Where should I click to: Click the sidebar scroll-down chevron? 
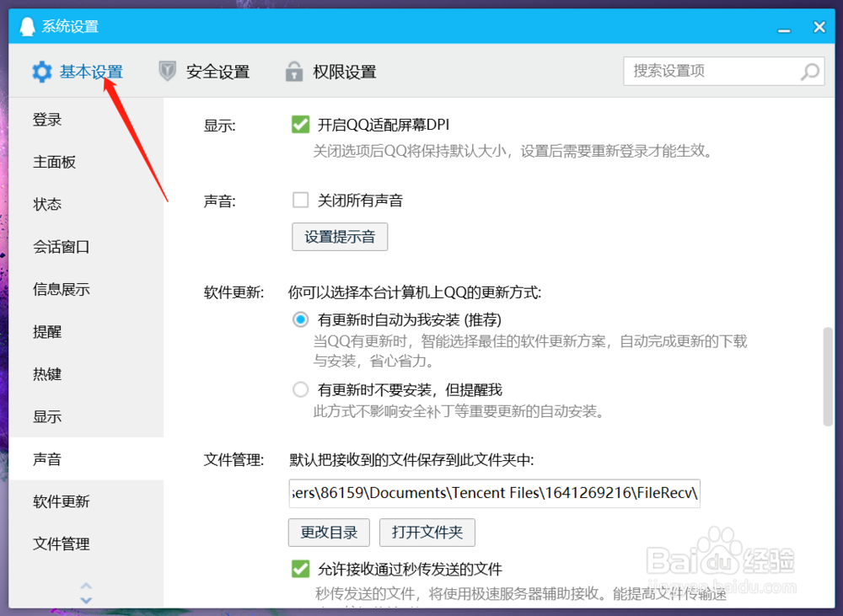[x=86, y=600]
